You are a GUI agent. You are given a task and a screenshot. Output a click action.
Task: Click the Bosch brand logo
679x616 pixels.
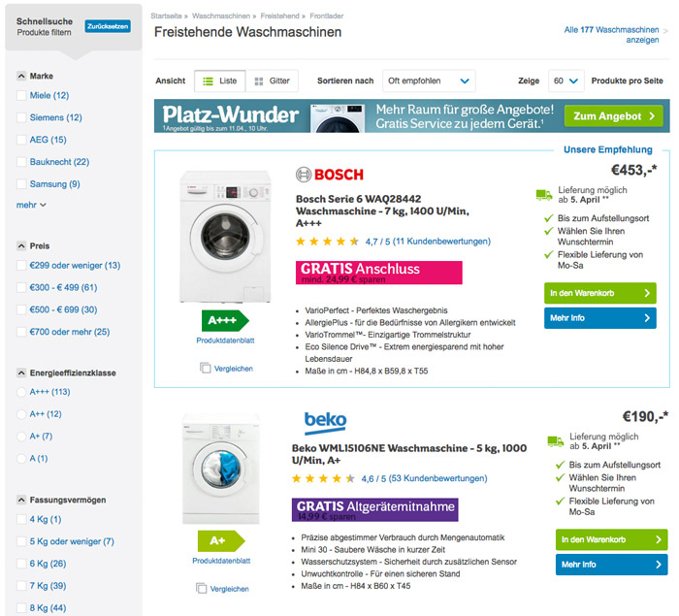click(x=330, y=175)
